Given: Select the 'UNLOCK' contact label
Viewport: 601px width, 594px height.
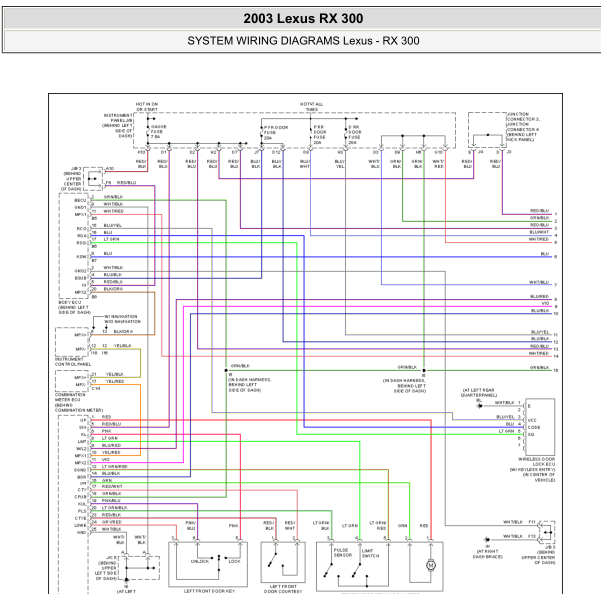Looking at the screenshot, I should (x=200, y=561).
